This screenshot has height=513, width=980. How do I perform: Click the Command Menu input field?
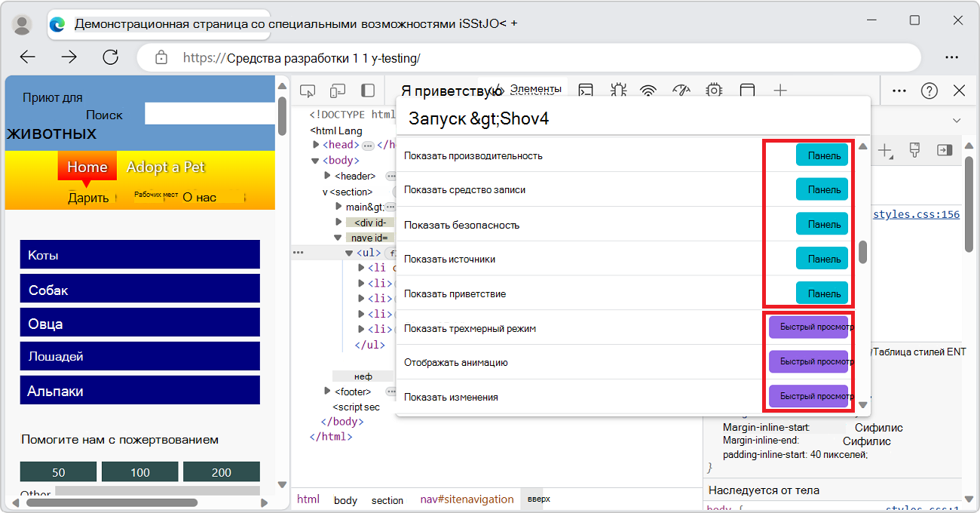633,118
